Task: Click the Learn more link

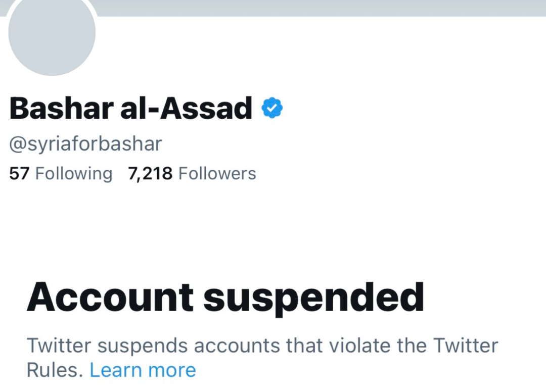Action: click(x=143, y=370)
